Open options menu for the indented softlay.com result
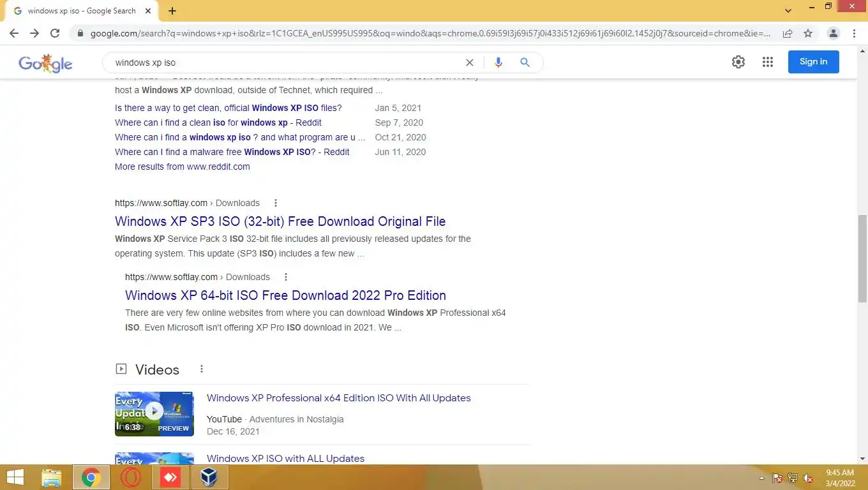Image resolution: width=868 pixels, height=490 pixels. [x=286, y=277]
